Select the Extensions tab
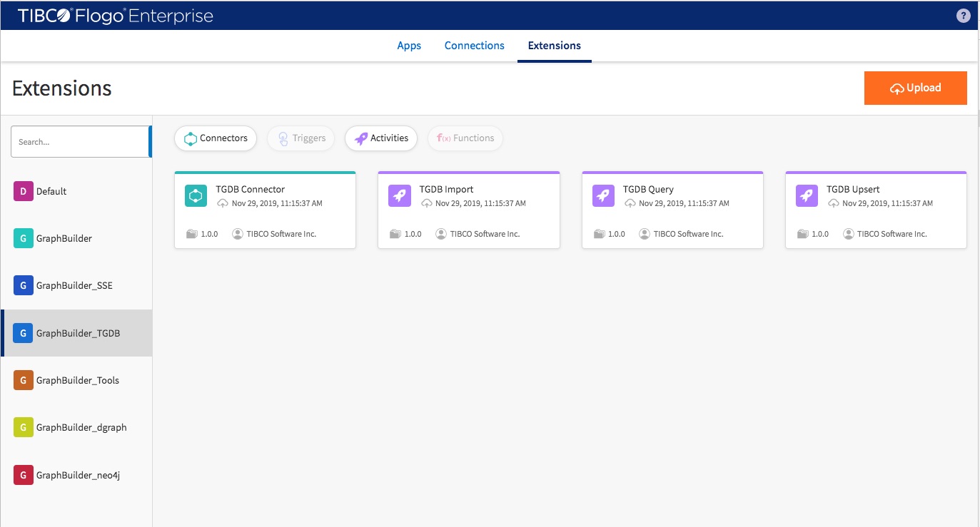The image size is (980, 527). point(555,46)
